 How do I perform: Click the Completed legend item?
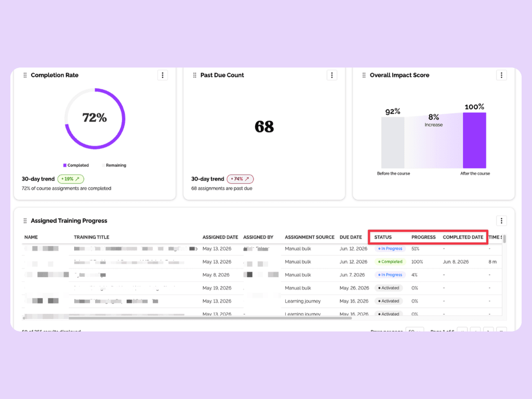click(76, 165)
